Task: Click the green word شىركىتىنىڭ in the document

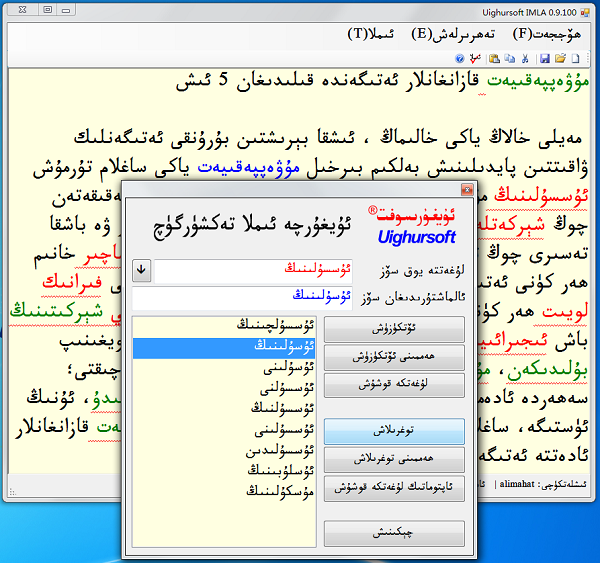Action: click(56, 311)
